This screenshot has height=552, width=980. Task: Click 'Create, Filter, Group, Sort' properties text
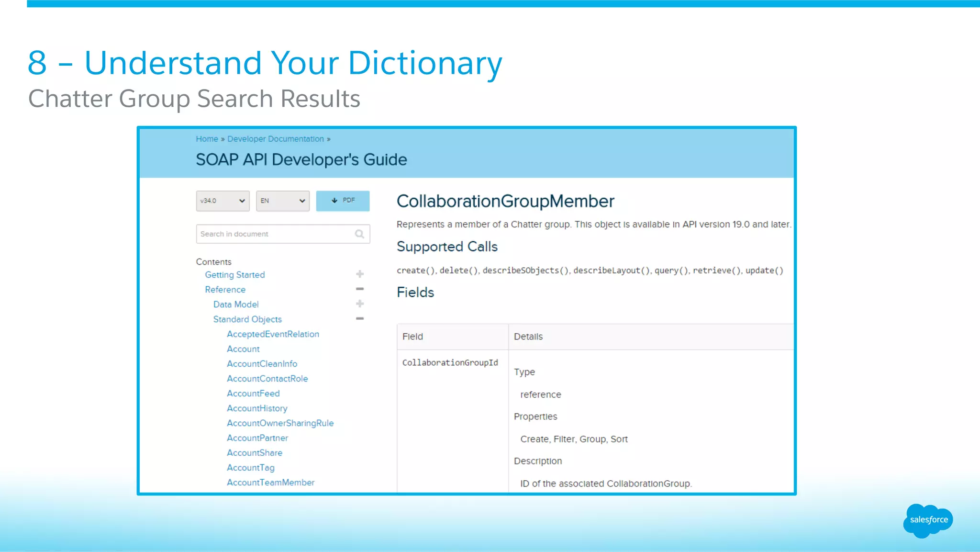coord(574,439)
